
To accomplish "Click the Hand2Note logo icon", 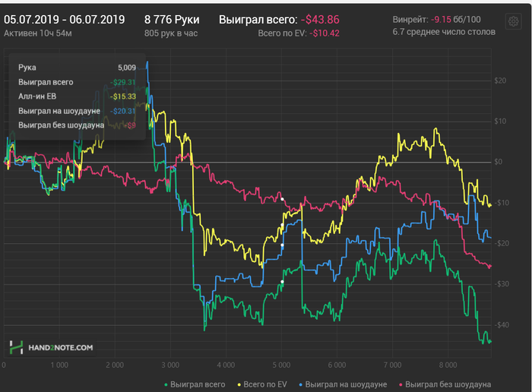I will pyautogui.click(x=17, y=347).
